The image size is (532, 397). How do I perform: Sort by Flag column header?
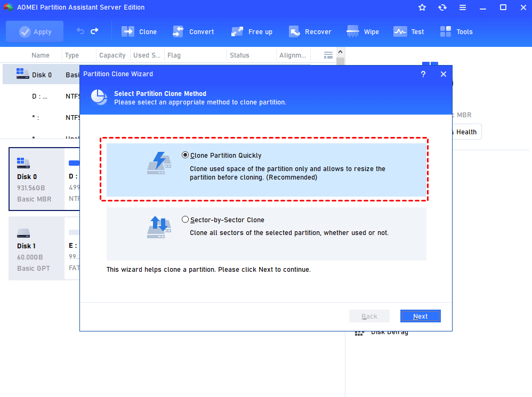click(174, 55)
